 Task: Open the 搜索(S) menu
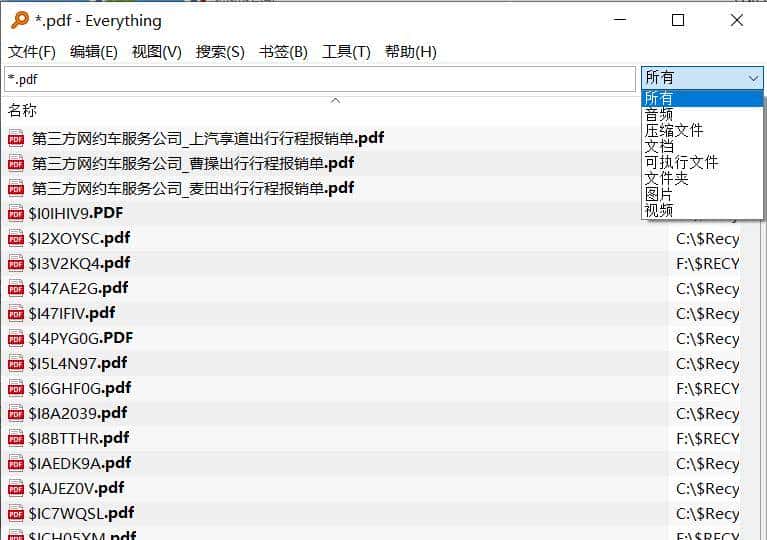coord(220,51)
